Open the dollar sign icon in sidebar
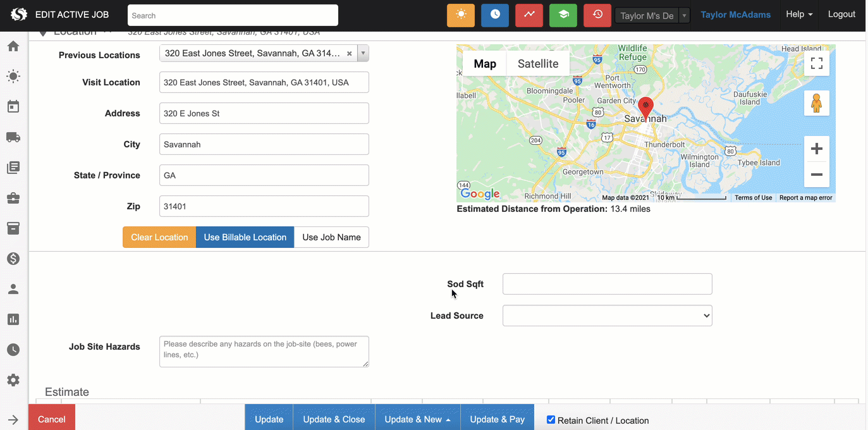 (13, 259)
